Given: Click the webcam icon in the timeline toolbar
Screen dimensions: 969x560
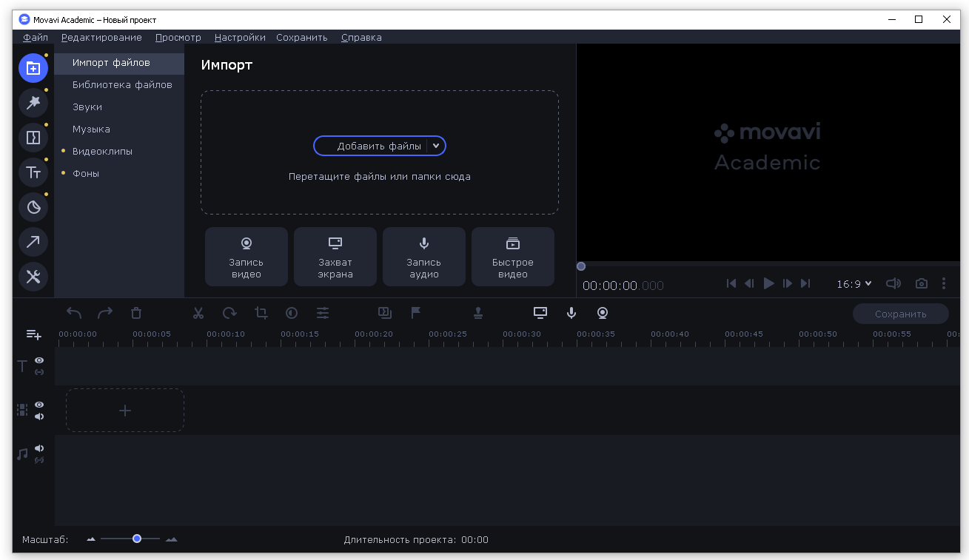Looking at the screenshot, I should [603, 313].
